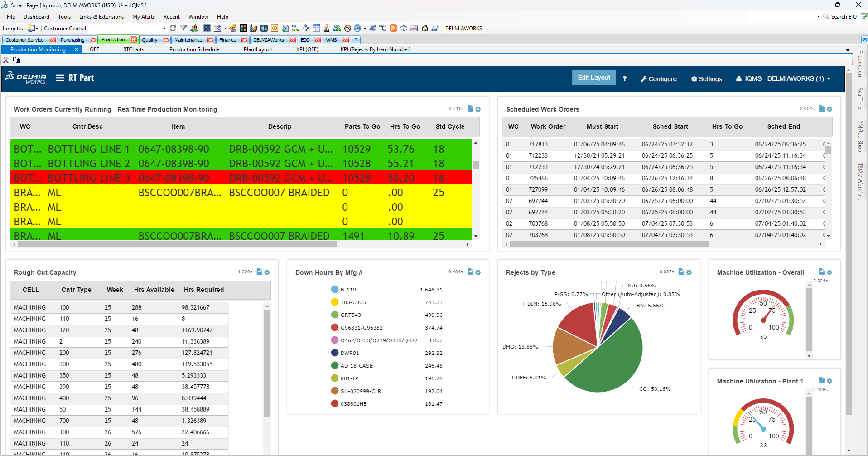Click the hierarchy tree toolbar icon
Viewport: 868px width, 456px height.
[383, 28]
